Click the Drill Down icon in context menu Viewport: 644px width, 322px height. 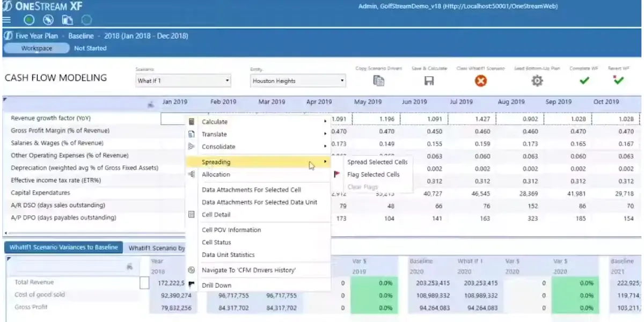(x=192, y=285)
